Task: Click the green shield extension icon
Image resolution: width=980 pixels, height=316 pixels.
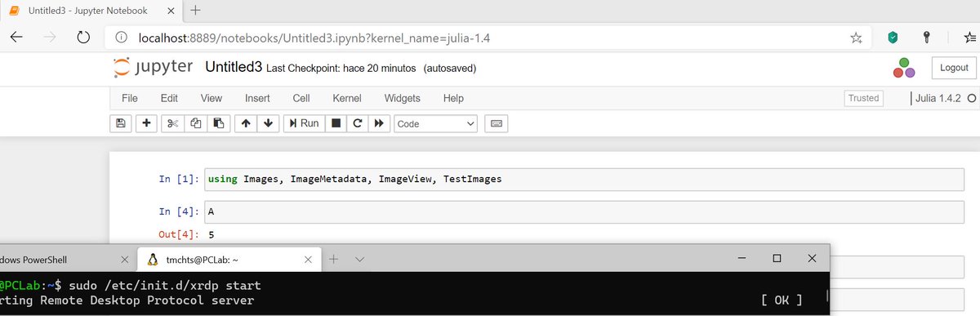Action: point(893,38)
